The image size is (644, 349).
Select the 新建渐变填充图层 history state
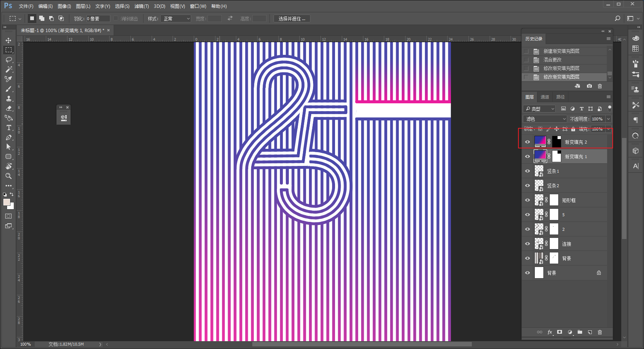coord(565,51)
